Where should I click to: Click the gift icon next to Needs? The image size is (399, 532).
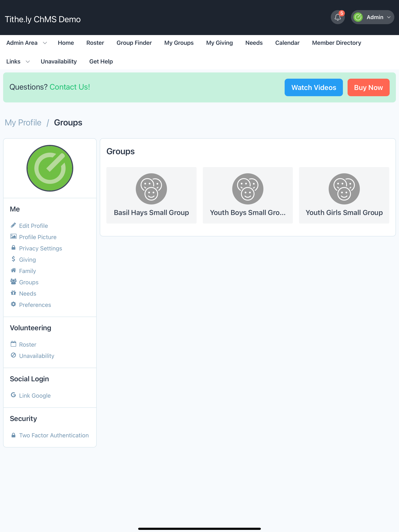pyautogui.click(x=13, y=293)
